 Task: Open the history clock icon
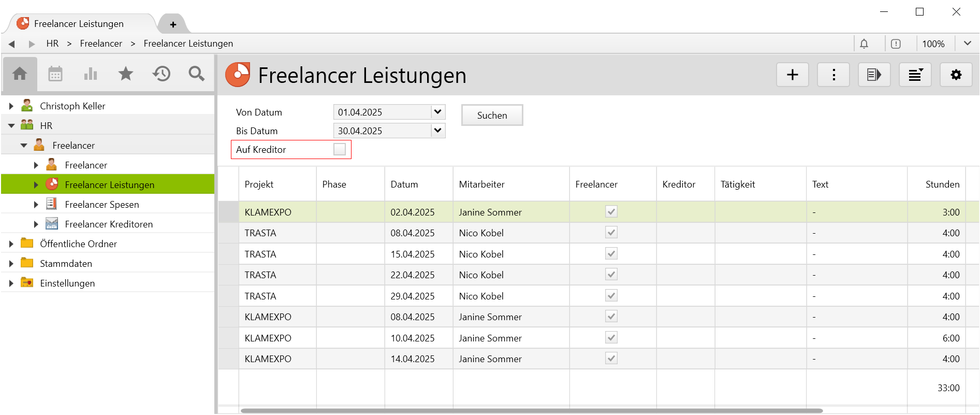click(162, 74)
